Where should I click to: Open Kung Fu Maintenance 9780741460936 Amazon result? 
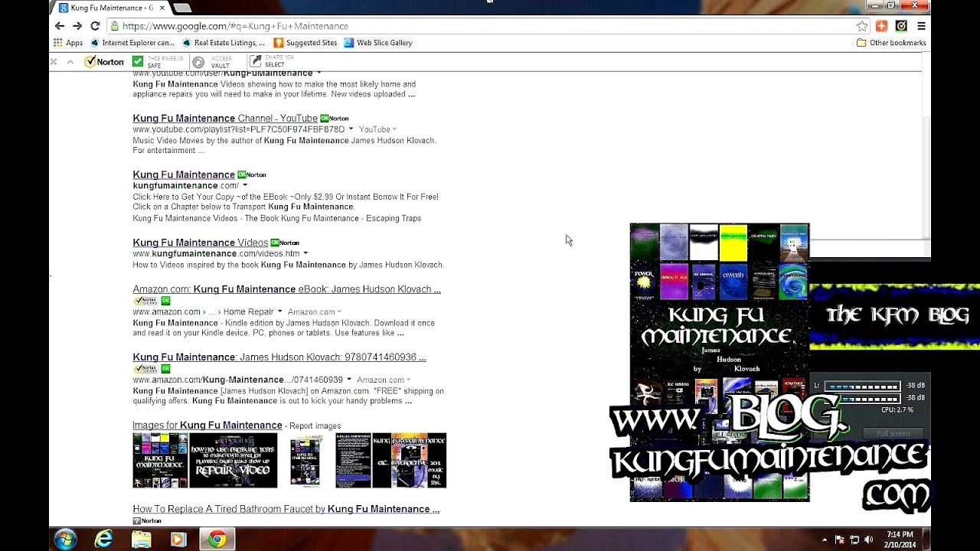tap(279, 357)
